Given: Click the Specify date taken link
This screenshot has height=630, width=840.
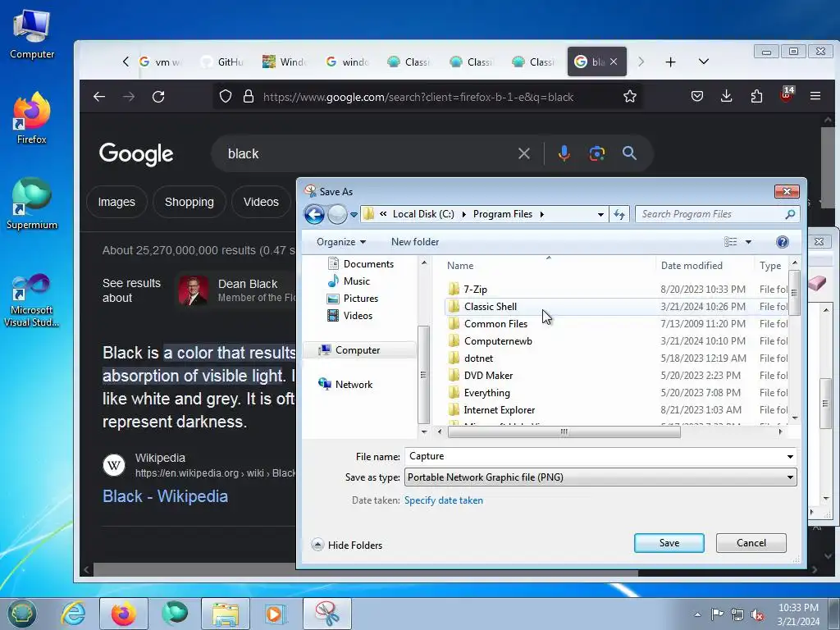Looking at the screenshot, I should pyautogui.click(x=444, y=500).
